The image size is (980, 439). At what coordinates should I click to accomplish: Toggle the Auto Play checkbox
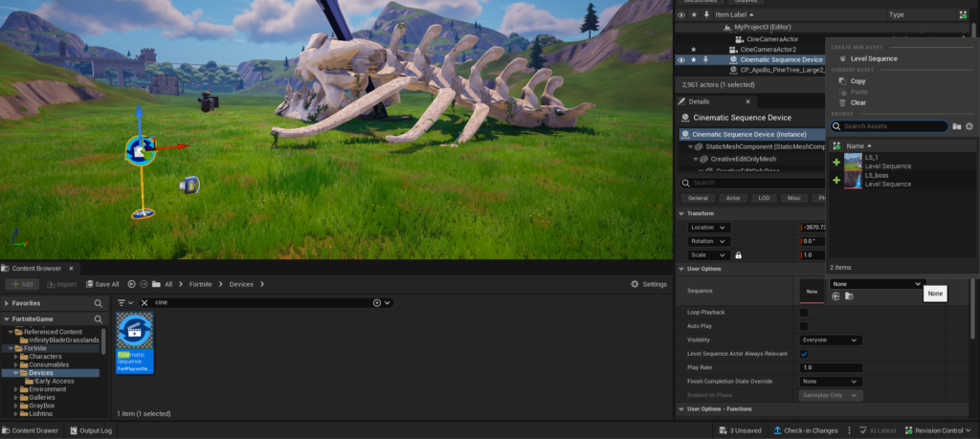[804, 326]
